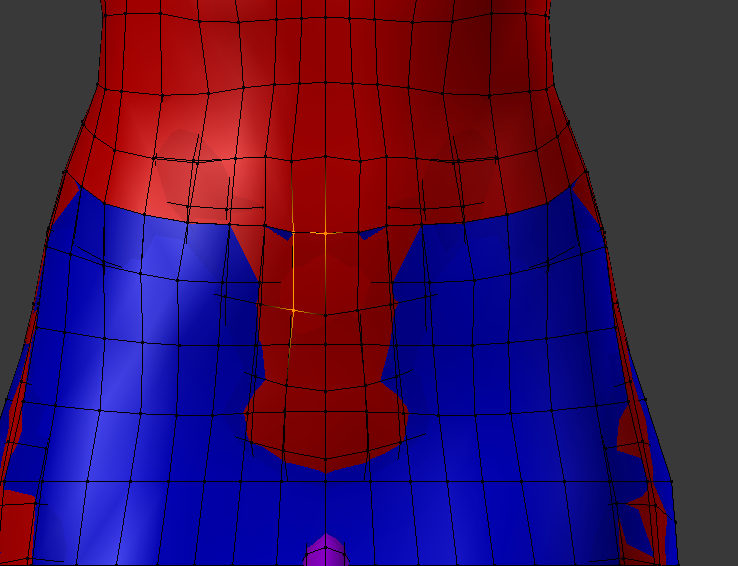Click the purple face at the model's base
This screenshot has width=738, height=566.
326,550
